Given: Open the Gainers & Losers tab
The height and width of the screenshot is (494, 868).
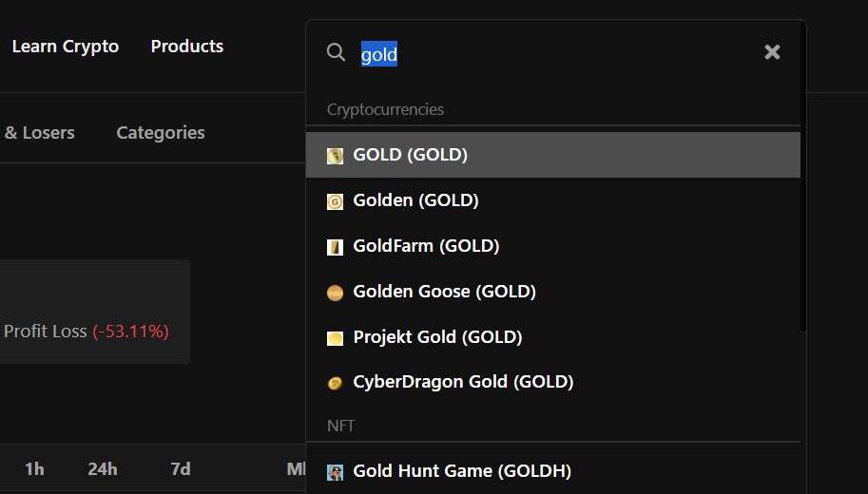Looking at the screenshot, I should pyautogui.click(x=37, y=133).
